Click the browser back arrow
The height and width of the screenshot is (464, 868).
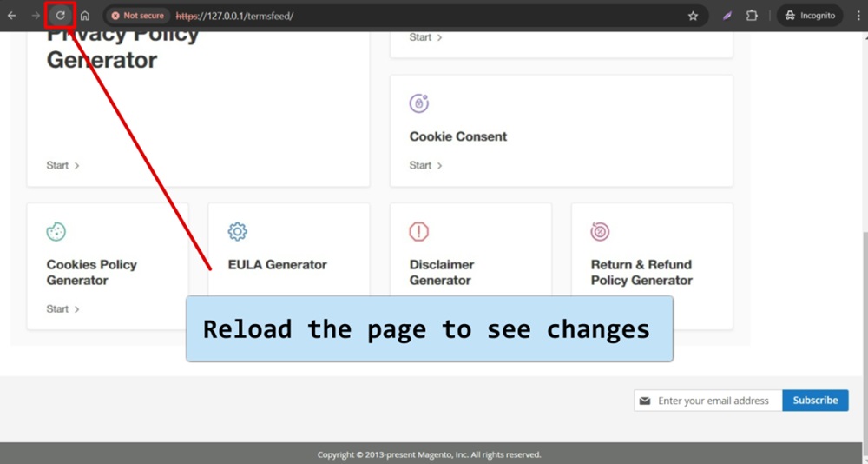[11, 16]
